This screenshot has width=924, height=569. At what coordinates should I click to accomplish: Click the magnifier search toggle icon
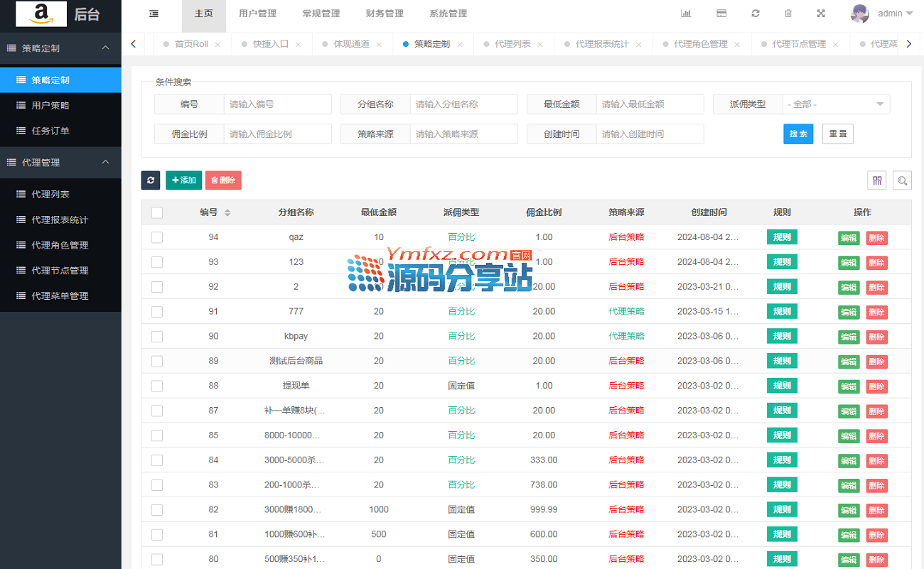[x=902, y=180]
